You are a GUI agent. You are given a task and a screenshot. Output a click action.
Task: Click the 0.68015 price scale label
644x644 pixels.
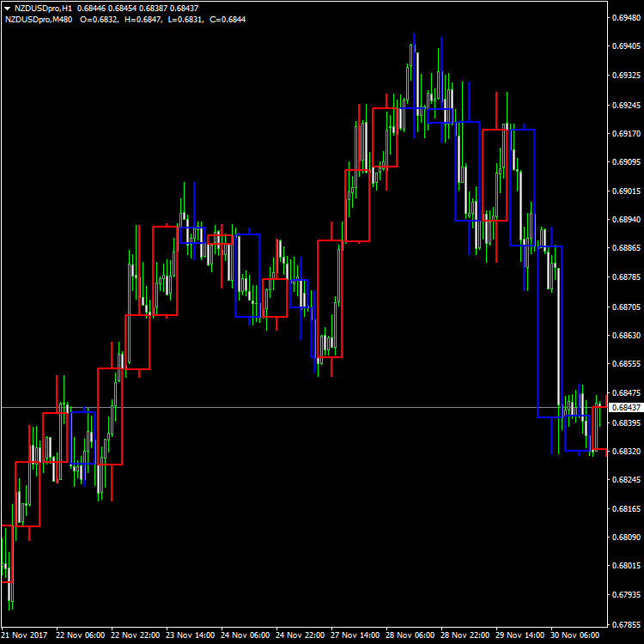pyautogui.click(x=626, y=566)
